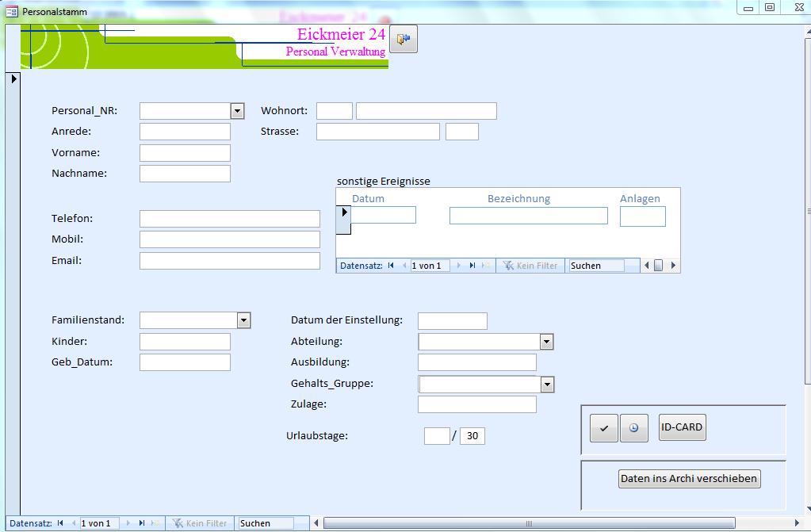Click the Email input field
This screenshot has width=811, height=532.
[230, 260]
